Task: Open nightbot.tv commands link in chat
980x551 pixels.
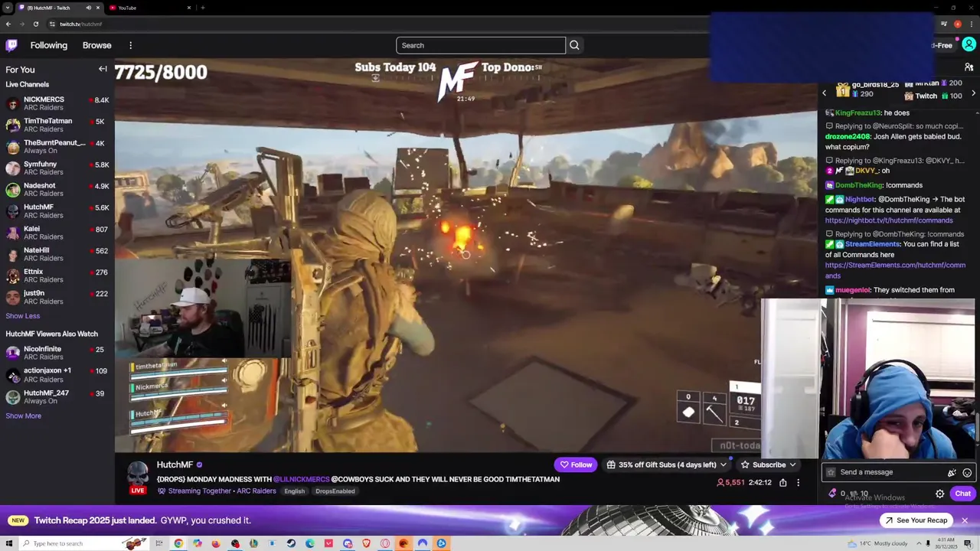Action: click(889, 220)
